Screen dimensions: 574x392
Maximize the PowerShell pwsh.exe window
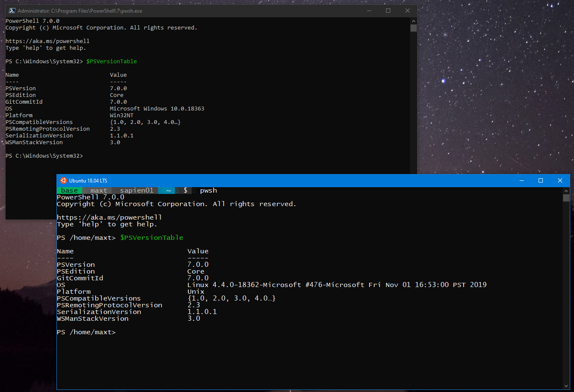tap(388, 11)
